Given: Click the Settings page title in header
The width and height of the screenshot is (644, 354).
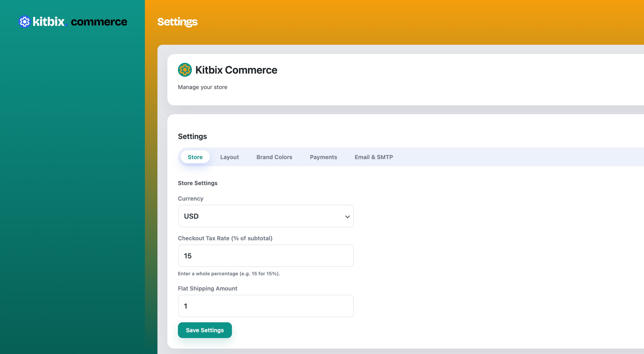Looking at the screenshot, I should coord(177,22).
